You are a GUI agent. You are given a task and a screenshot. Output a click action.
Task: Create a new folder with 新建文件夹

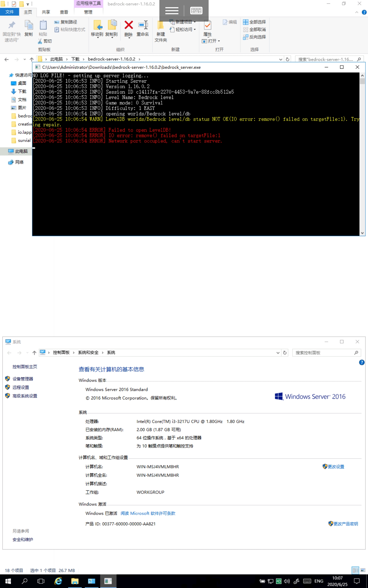(161, 31)
